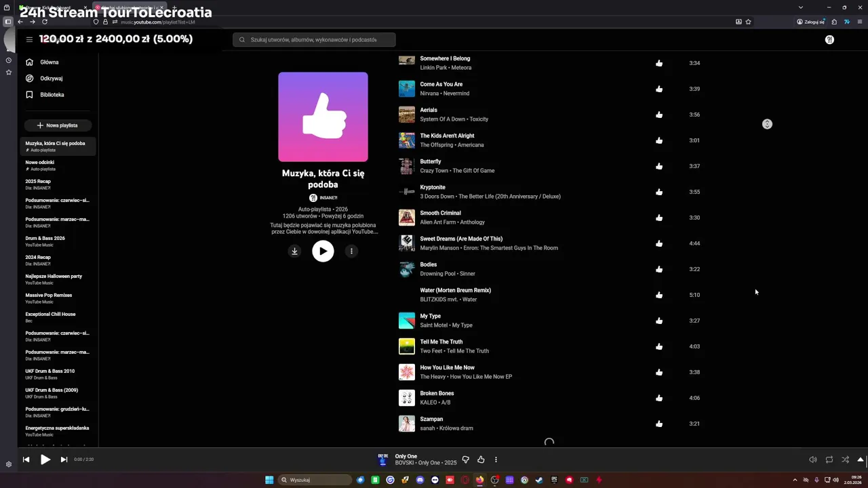Unlike Kryptonite by 3 Doors Down
868x488 pixels.
tap(659, 192)
